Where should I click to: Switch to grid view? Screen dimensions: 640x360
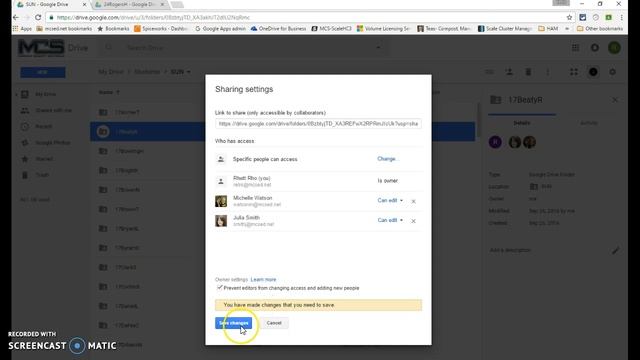pos(573,72)
